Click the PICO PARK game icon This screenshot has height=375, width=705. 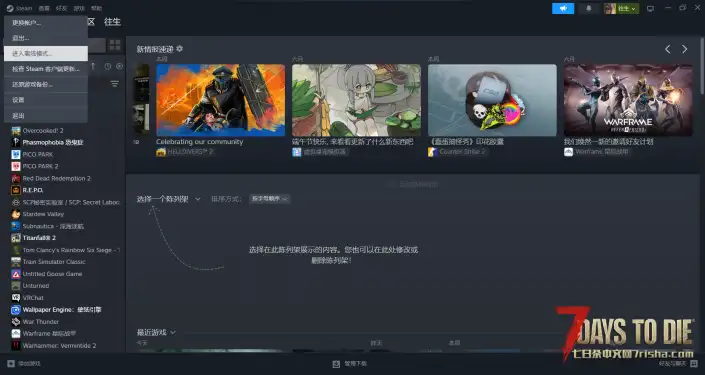16,154
